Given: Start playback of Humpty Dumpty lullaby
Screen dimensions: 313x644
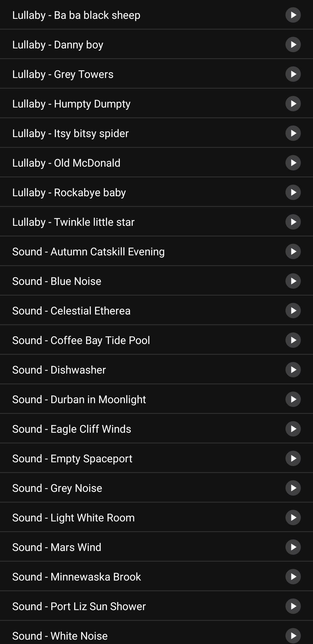Looking at the screenshot, I should (293, 103).
